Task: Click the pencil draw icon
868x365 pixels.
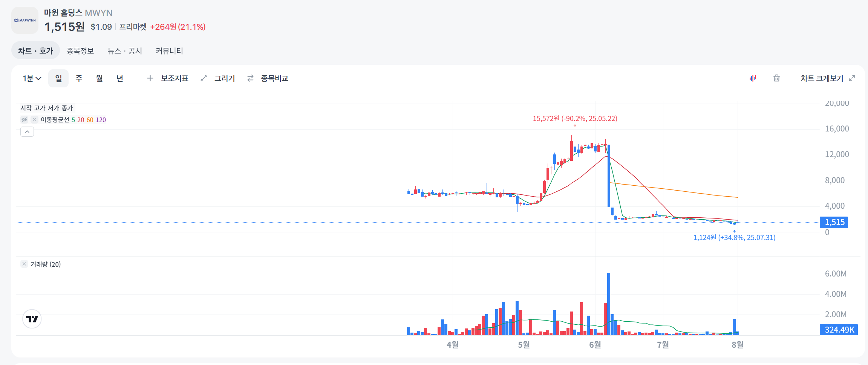Action: coord(204,78)
